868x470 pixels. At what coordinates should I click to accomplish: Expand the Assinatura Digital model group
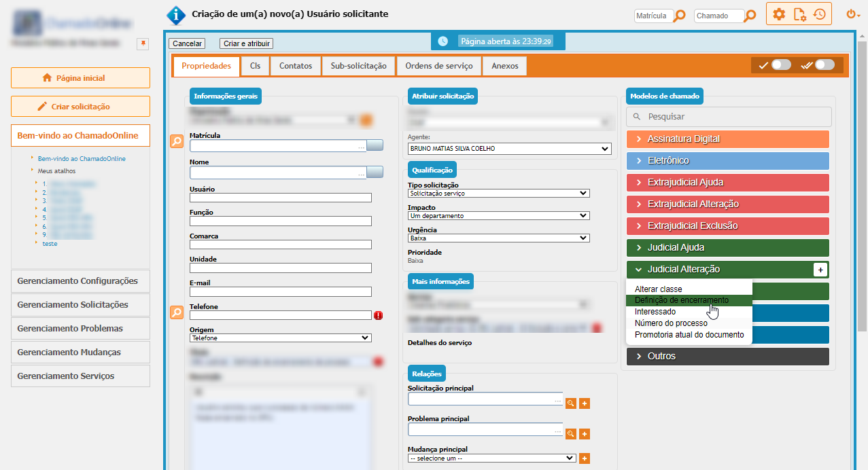728,139
